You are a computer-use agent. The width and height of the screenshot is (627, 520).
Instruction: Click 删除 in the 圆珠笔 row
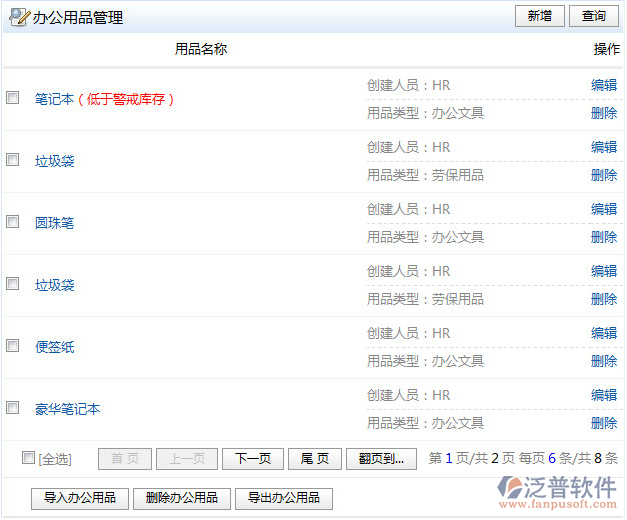click(x=604, y=237)
